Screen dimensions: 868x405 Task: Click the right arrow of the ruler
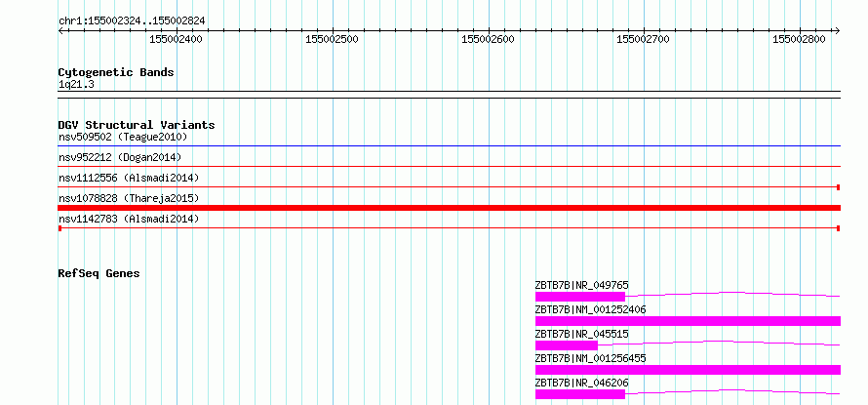[x=838, y=30]
